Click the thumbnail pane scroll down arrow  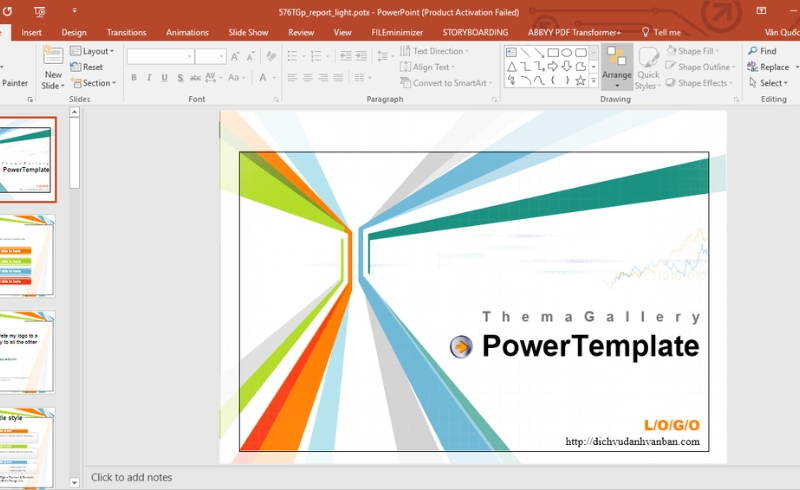74,482
